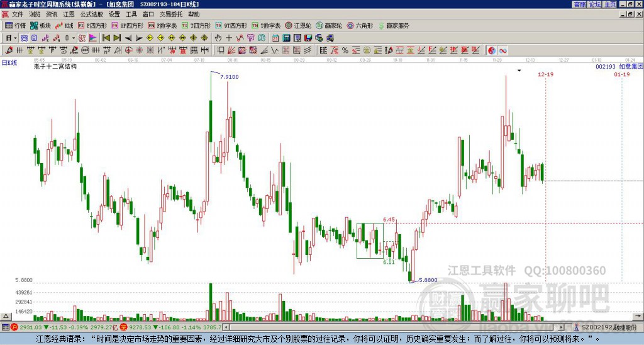Screen dimensions: 644x345
Task: Select the angle line tool
Action: [x=264, y=50]
